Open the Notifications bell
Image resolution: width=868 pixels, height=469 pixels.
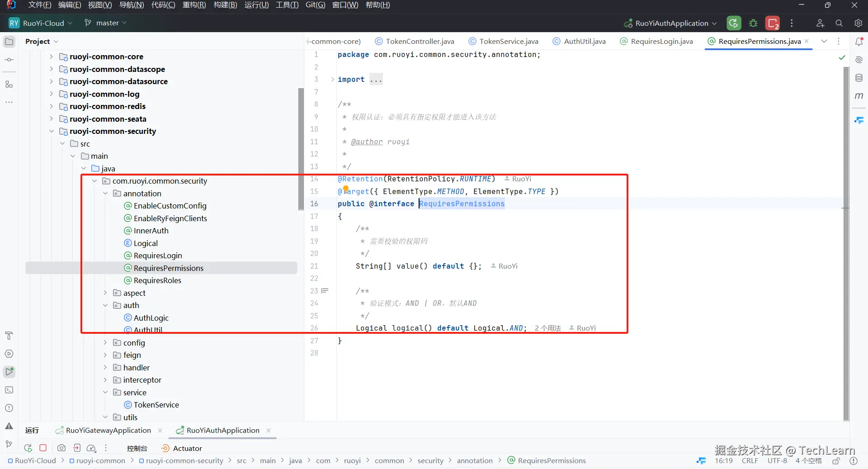(x=859, y=42)
